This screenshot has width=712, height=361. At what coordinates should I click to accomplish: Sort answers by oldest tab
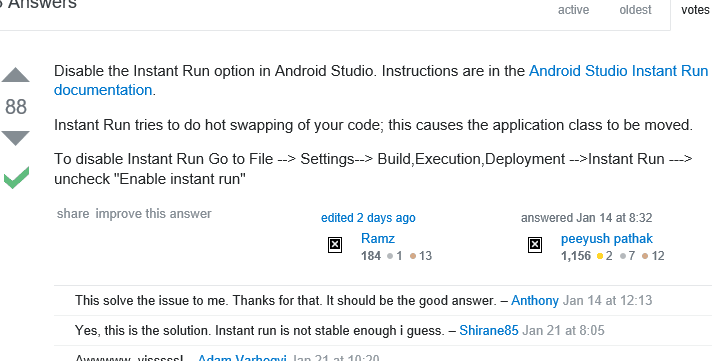(635, 10)
